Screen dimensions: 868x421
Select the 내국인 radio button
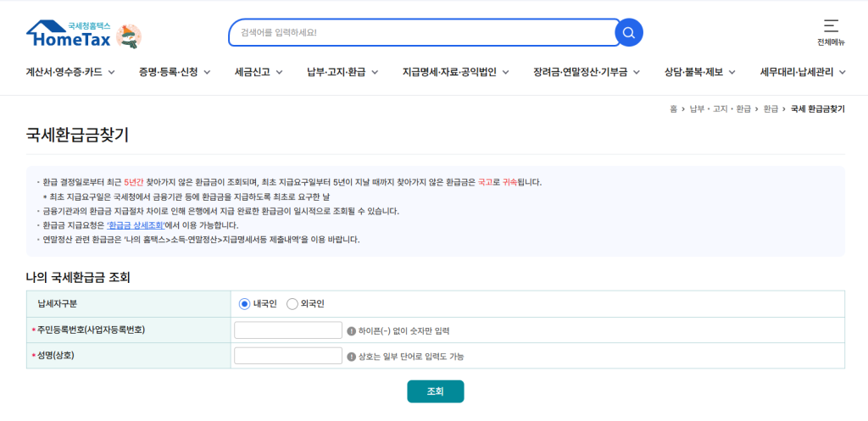[x=244, y=304]
